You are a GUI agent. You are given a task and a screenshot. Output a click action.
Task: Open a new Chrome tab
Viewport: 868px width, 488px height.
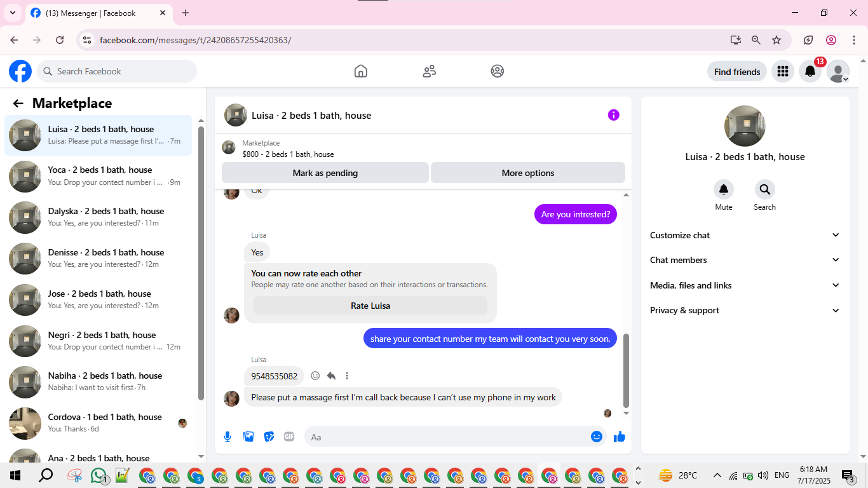click(x=186, y=13)
